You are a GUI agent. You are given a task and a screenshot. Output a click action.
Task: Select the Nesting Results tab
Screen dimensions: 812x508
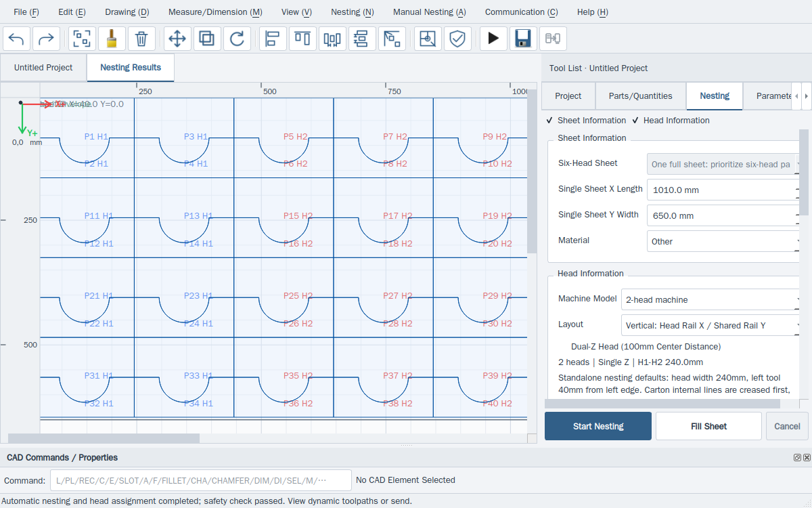[131, 68]
